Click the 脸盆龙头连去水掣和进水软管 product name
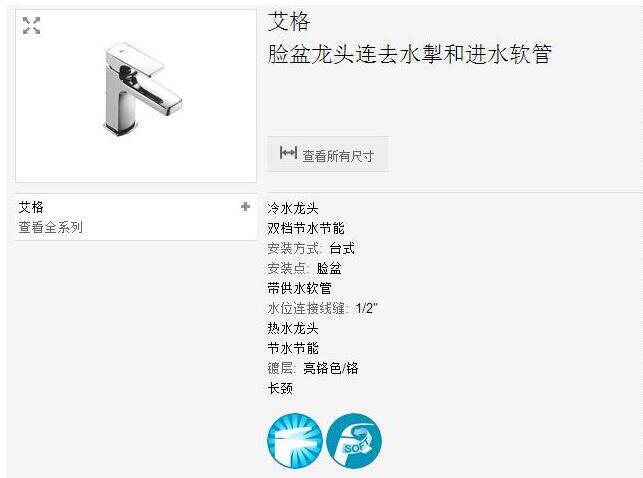Viewport: 643px width, 478px height. pyautogui.click(x=410, y=54)
